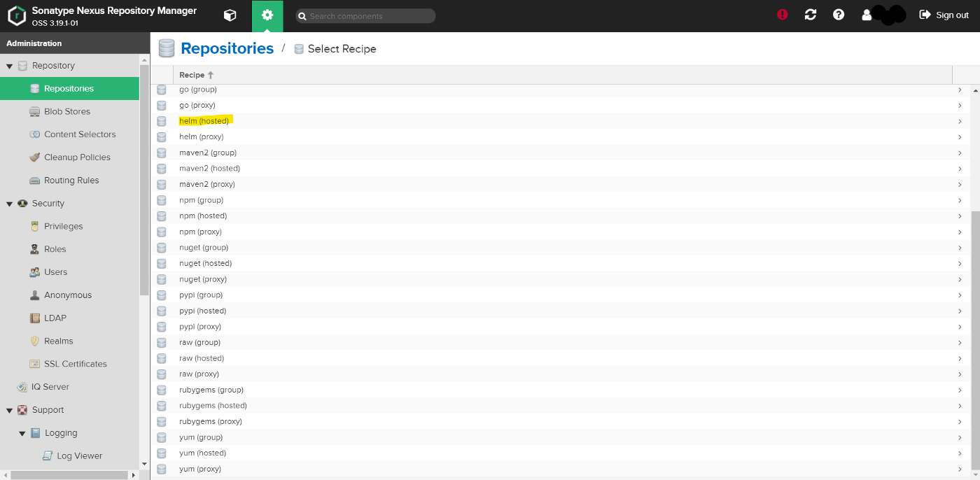The width and height of the screenshot is (980, 480).
Task: Click the database icon beside helm (hosted)
Action: 162,120
